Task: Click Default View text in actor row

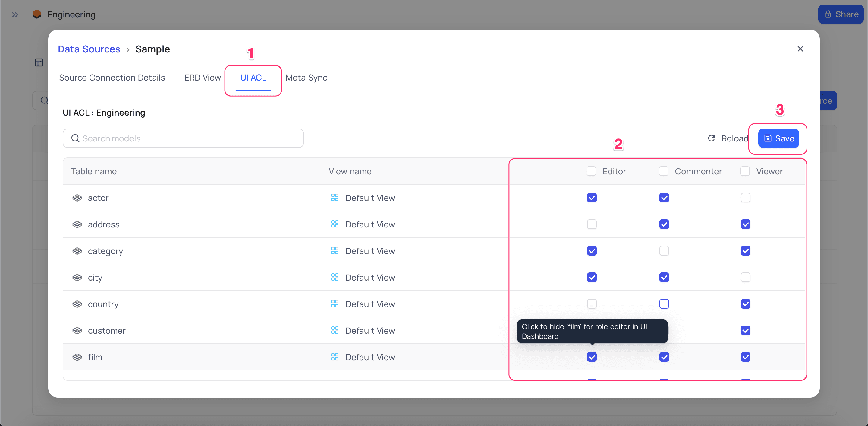Action: [370, 198]
